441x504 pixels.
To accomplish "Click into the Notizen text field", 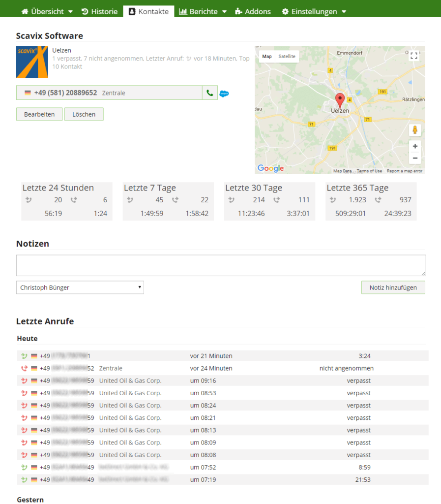I will [x=221, y=265].
